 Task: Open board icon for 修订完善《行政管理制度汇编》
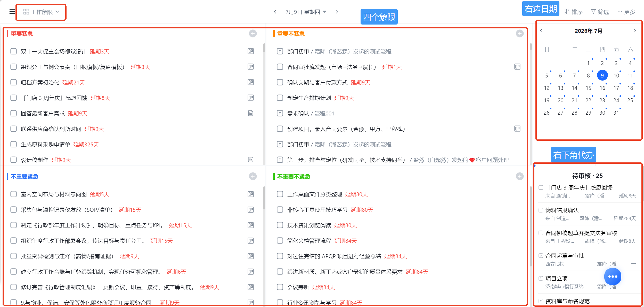pos(251,287)
